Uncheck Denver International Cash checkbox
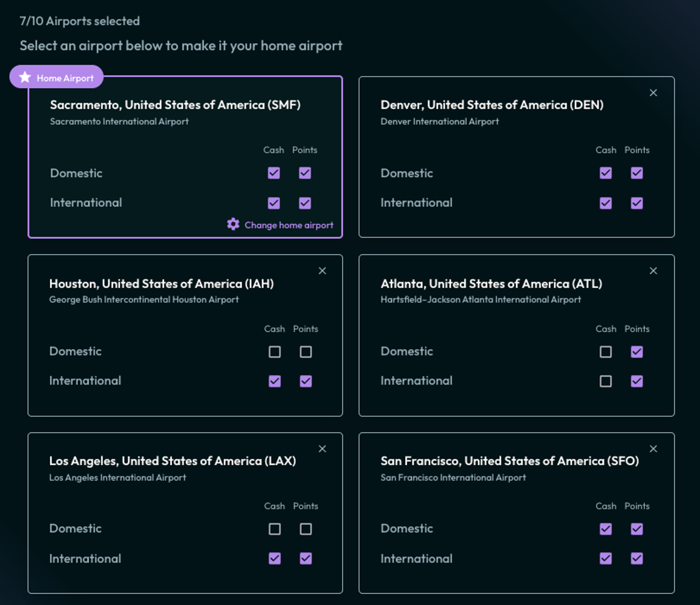 605,203
